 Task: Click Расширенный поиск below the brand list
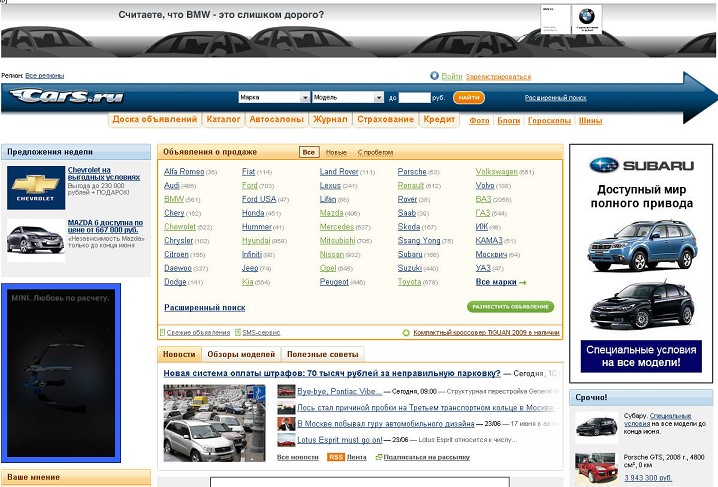(205, 308)
